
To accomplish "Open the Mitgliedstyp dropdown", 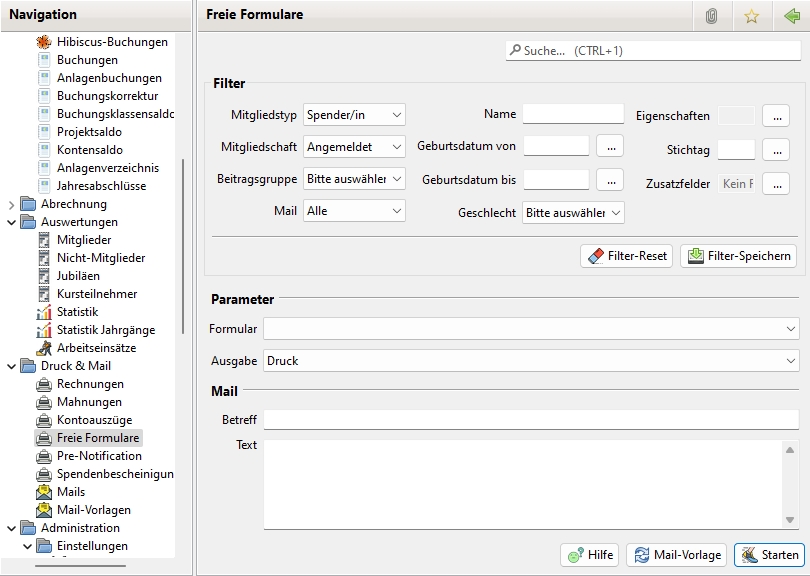I will (x=354, y=115).
